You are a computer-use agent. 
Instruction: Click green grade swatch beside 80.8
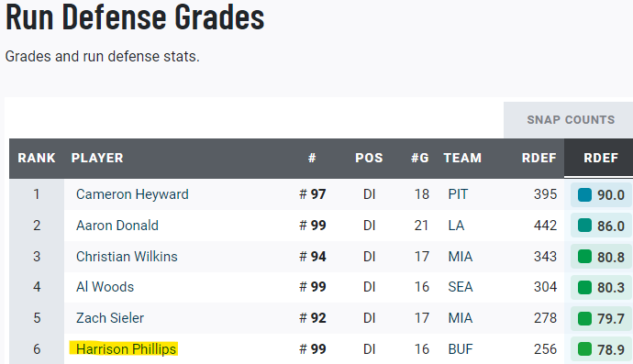coord(584,256)
